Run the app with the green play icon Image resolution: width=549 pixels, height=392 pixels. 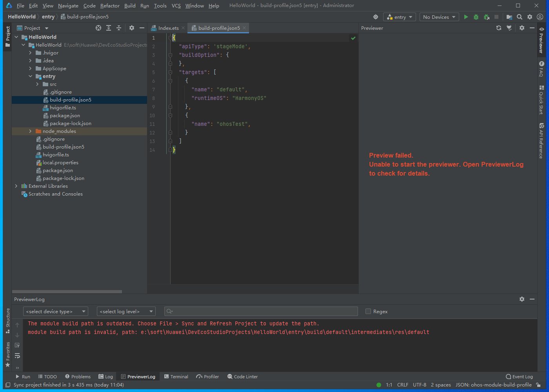(466, 17)
